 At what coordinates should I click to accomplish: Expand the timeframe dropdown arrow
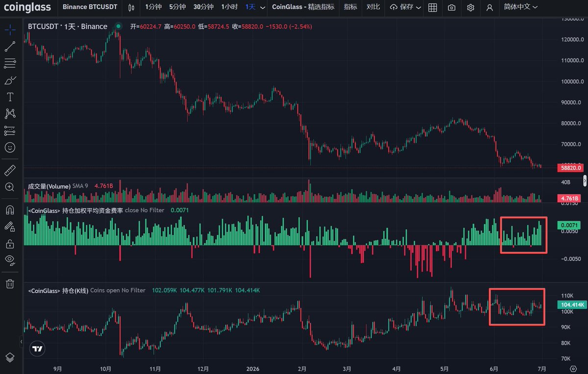click(263, 7)
